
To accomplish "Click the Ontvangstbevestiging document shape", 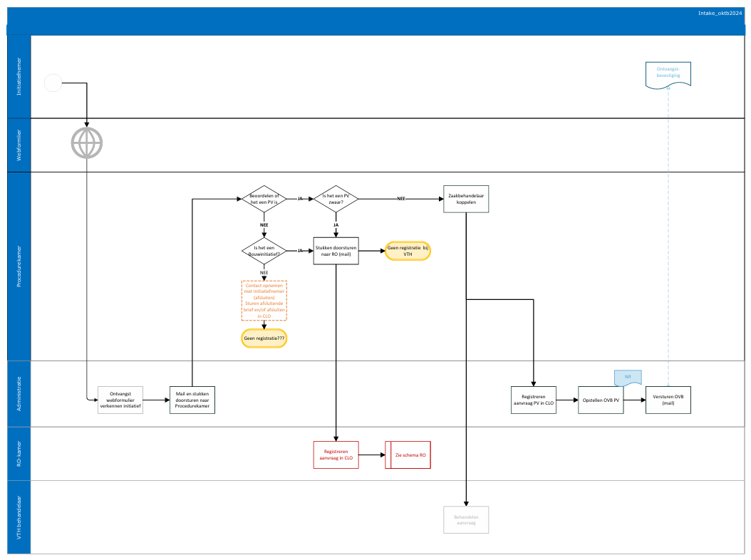I will tap(668, 76).
